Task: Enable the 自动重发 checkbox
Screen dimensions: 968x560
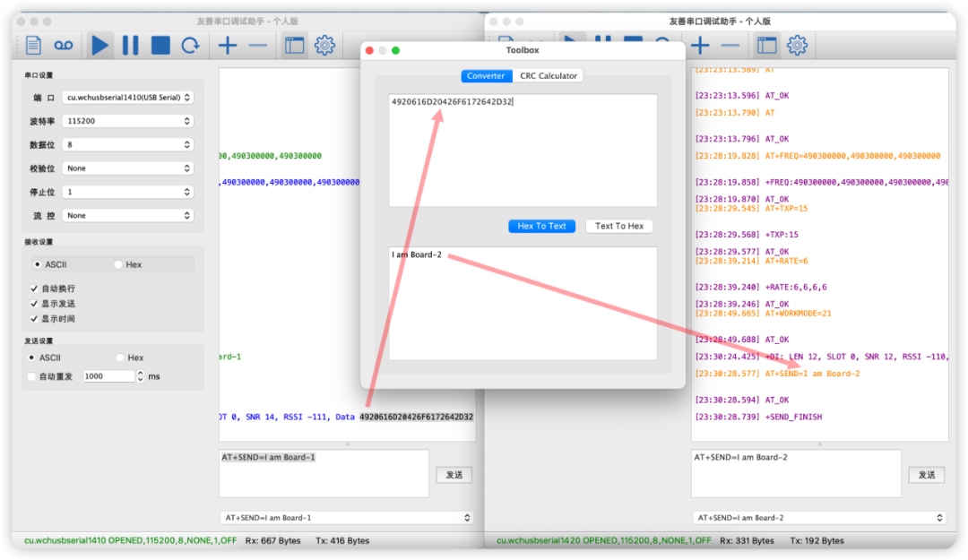Action: point(33,376)
